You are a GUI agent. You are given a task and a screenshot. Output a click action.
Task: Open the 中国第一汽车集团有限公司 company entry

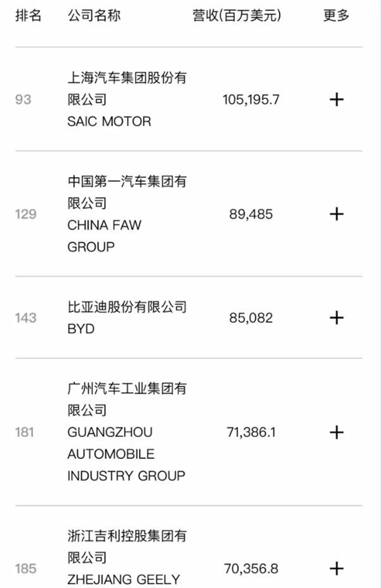[127, 193]
